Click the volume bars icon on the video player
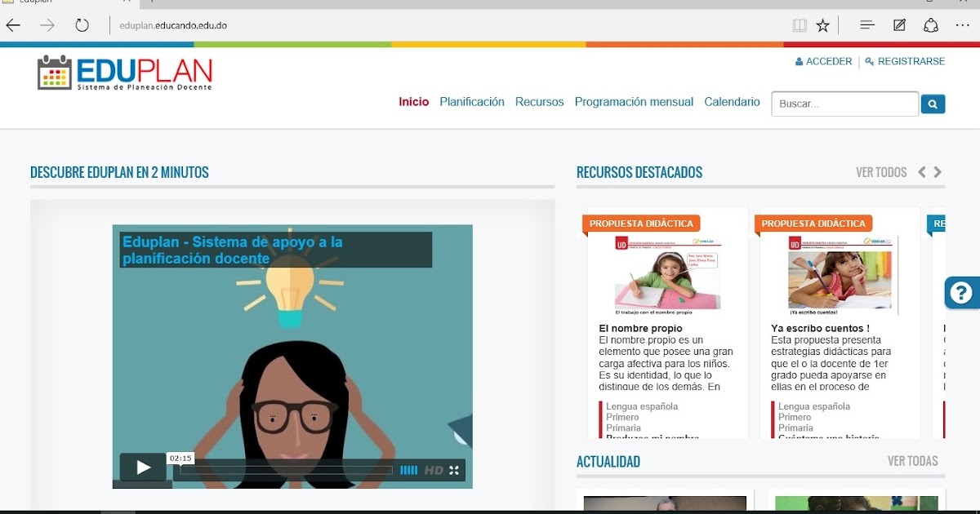 coord(408,470)
